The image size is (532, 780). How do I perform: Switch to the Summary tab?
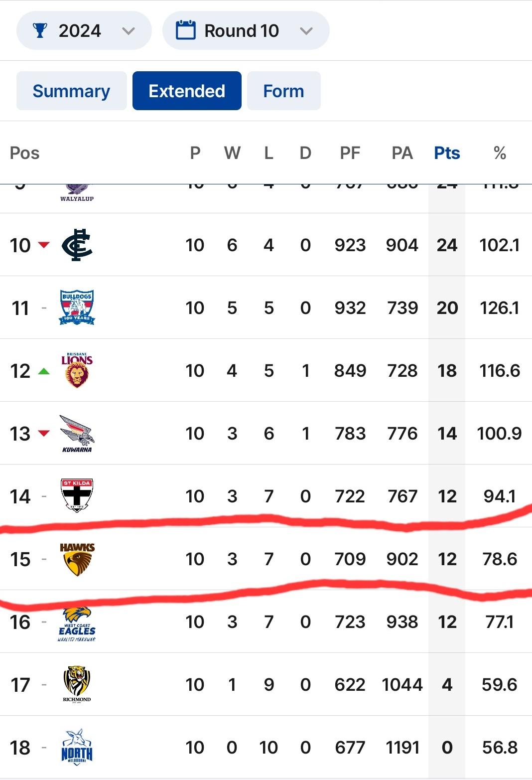pos(72,91)
